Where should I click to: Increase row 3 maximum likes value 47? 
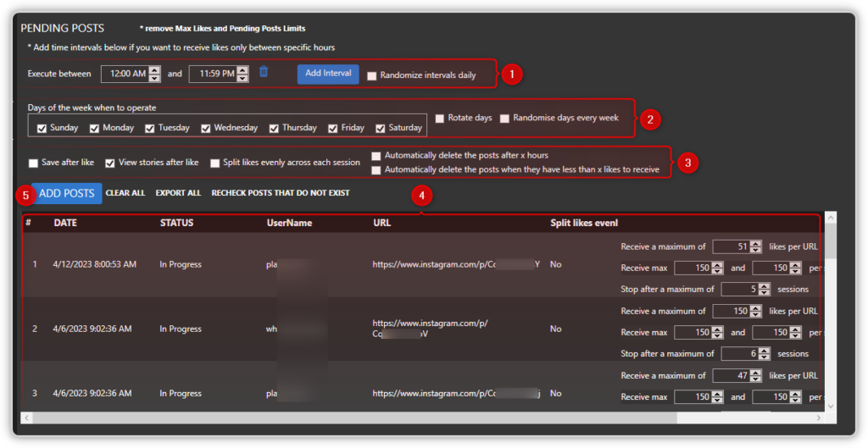[x=756, y=373]
